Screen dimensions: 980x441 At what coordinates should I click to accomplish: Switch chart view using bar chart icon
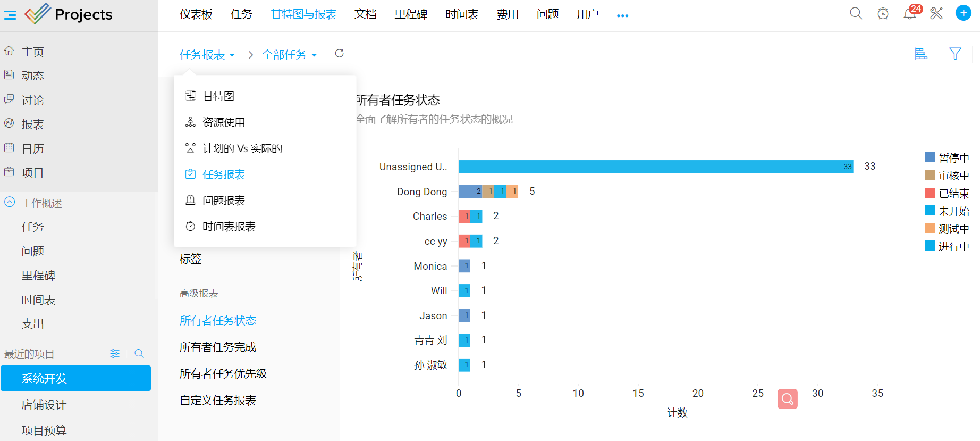tap(921, 54)
